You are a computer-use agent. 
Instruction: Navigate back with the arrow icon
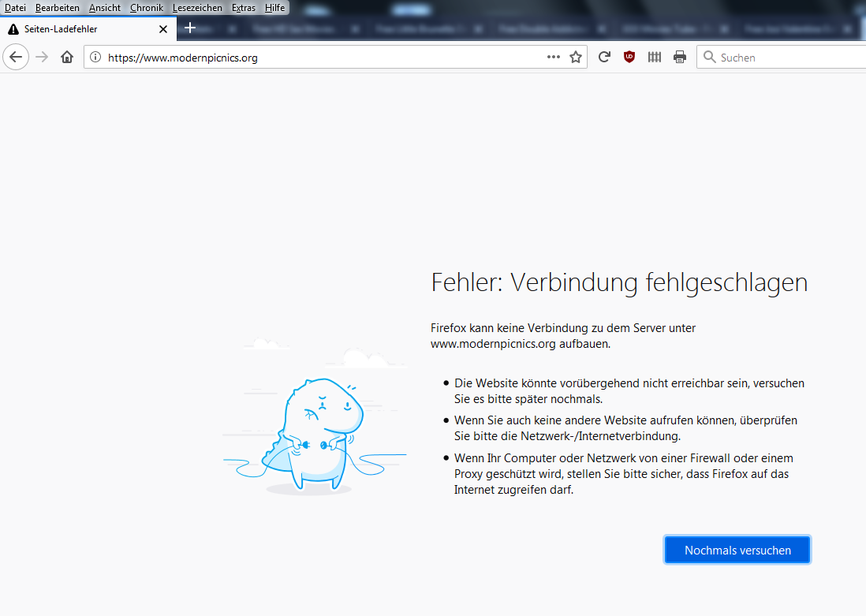click(16, 57)
